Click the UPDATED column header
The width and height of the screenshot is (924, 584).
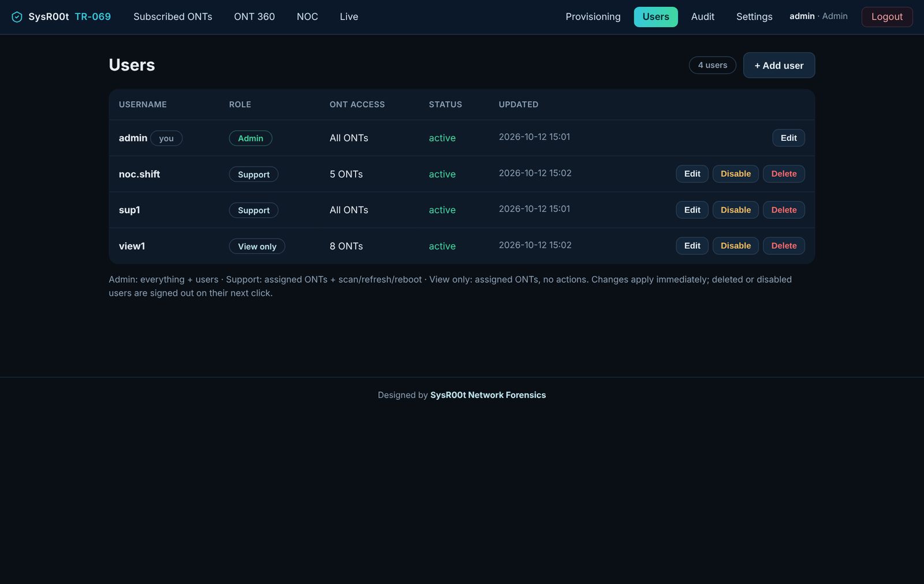(519, 105)
